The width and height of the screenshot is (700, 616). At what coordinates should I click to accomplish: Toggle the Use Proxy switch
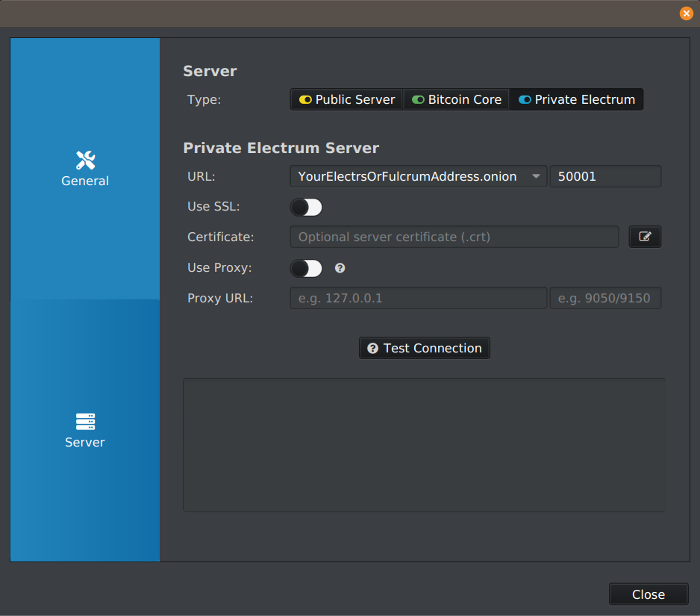click(306, 268)
